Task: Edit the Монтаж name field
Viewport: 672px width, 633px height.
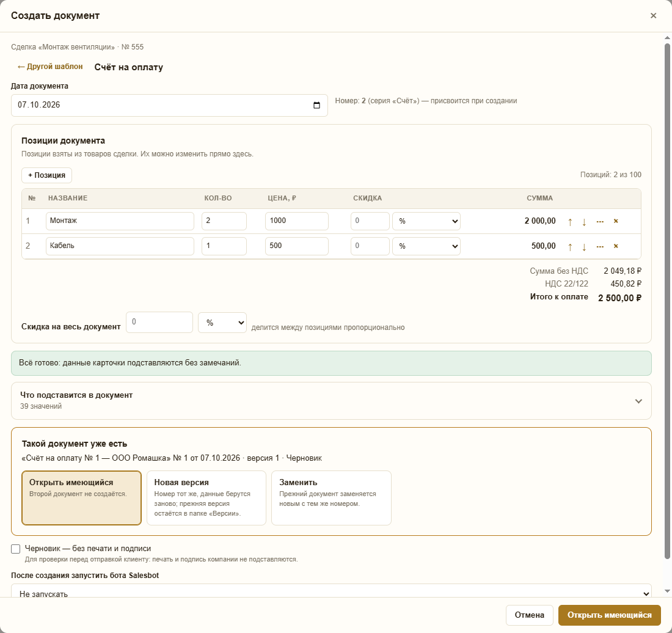Action: [x=120, y=221]
